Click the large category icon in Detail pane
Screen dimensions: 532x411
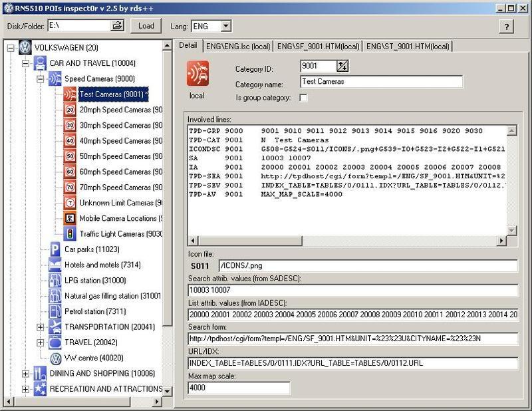coord(198,73)
